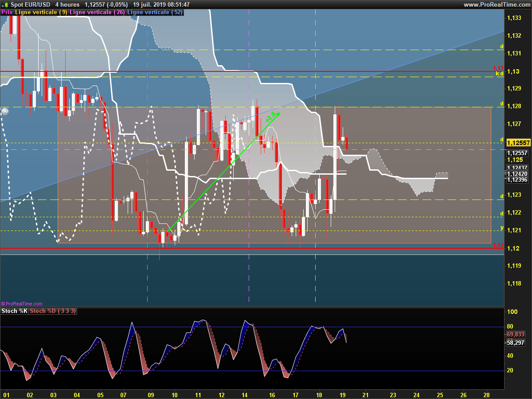The width and height of the screenshot is (532, 399).
Task: Click 20 on the stochastic scale
Action: pyautogui.click(x=510, y=370)
